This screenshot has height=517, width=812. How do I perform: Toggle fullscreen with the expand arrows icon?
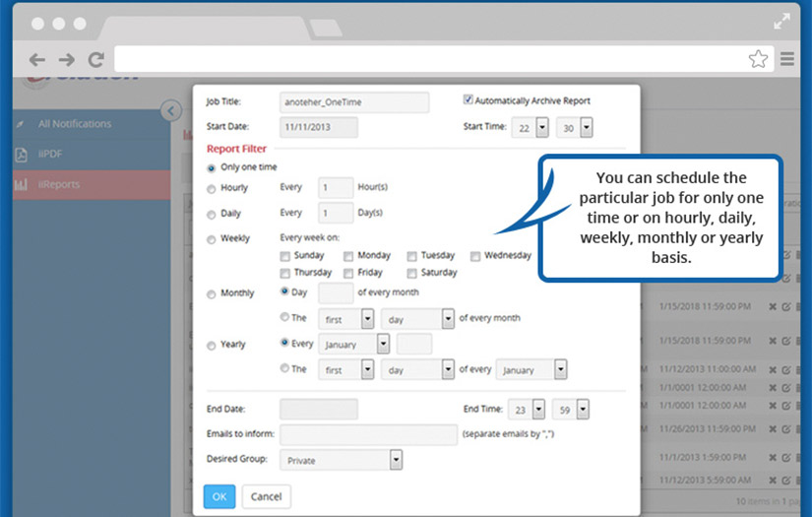[781, 22]
